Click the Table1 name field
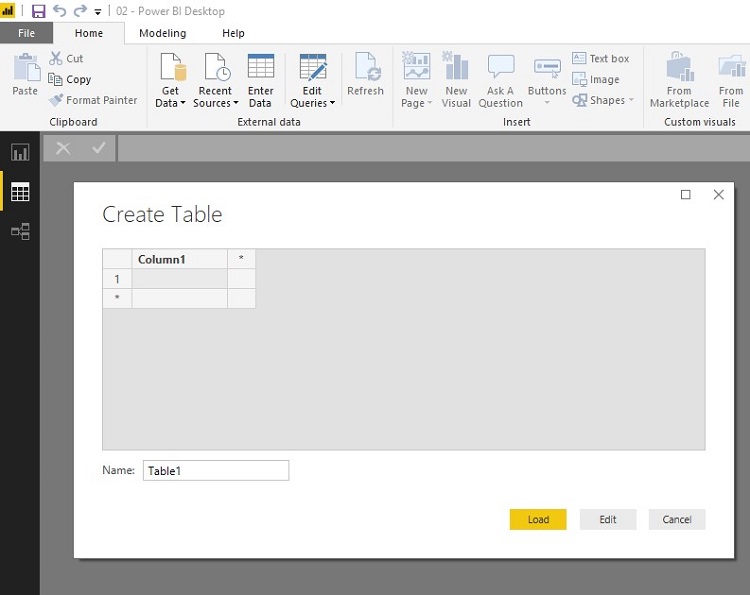The image size is (750, 595). point(216,471)
